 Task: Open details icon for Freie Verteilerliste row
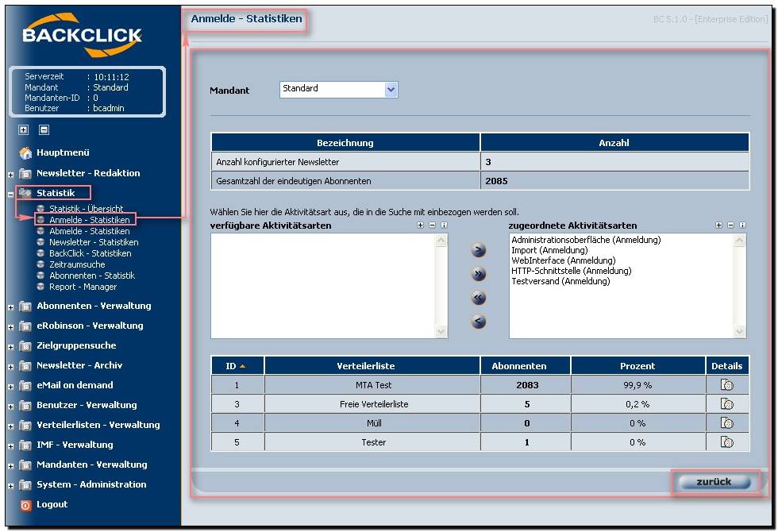727,404
